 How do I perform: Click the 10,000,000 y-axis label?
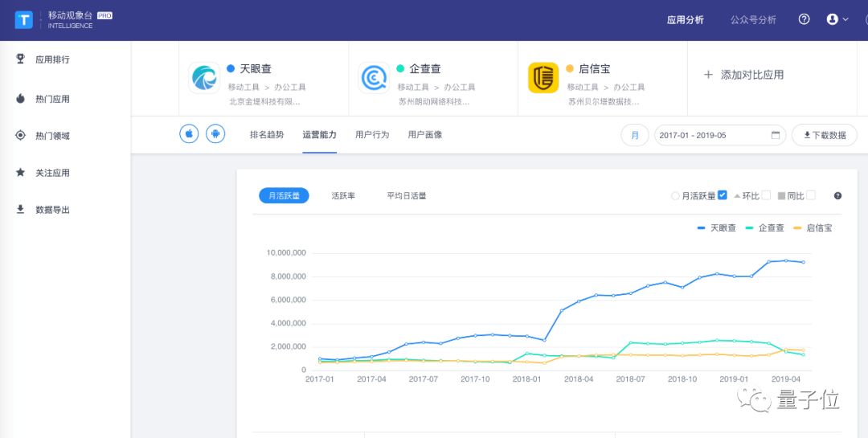tap(287, 253)
